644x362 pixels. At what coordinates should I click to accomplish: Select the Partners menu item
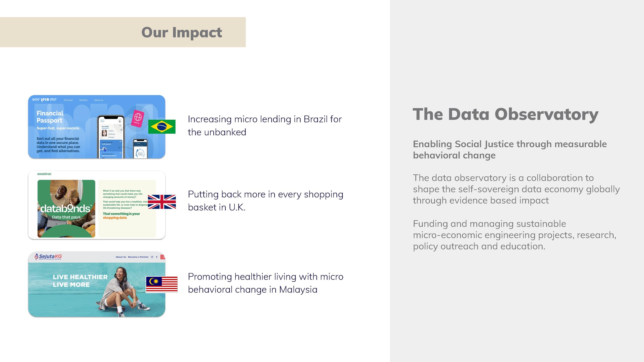[x=84, y=100]
